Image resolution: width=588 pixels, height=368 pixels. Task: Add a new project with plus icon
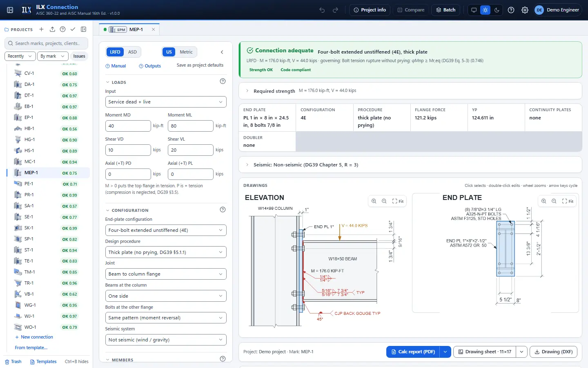(41, 29)
